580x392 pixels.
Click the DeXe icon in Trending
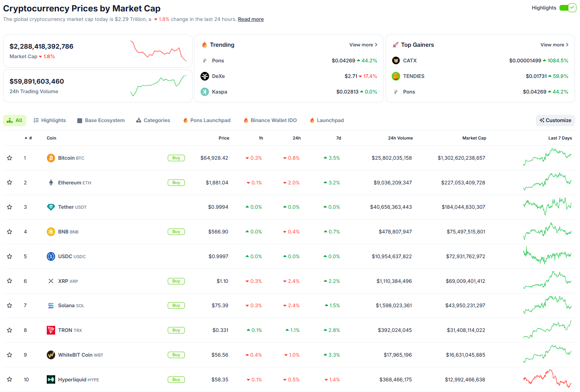[205, 76]
